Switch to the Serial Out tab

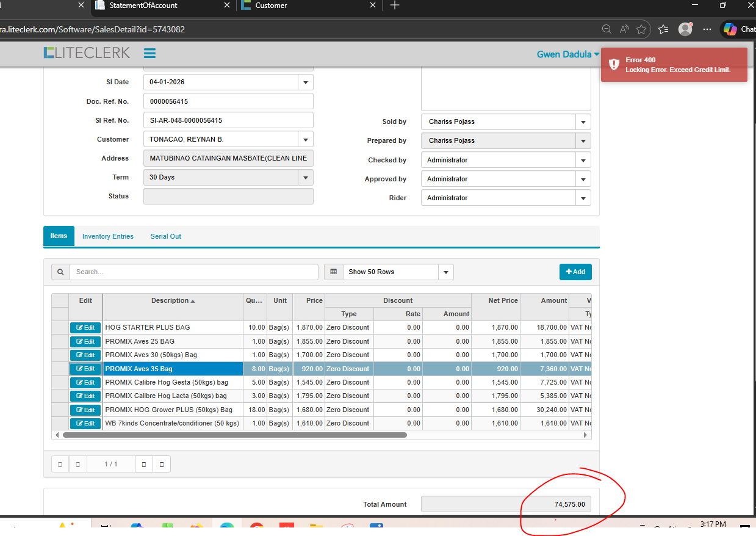pyautogui.click(x=165, y=236)
